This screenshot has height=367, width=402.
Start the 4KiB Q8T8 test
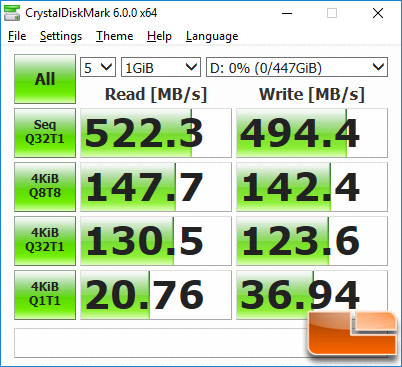45,187
